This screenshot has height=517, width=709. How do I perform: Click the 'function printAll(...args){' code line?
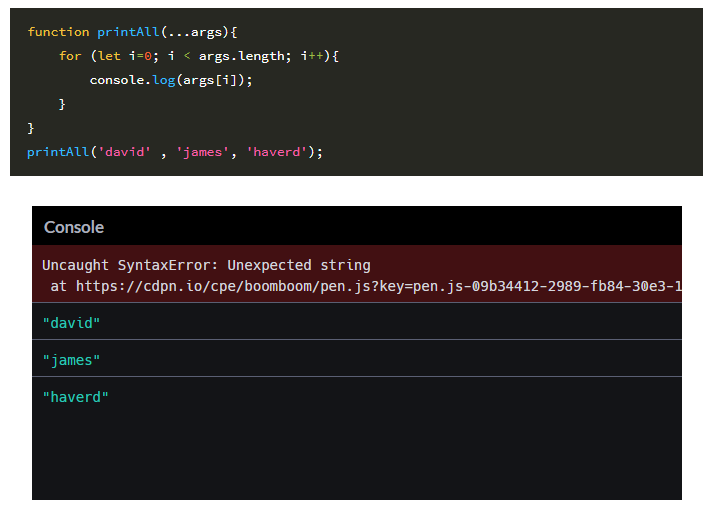click(132, 32)
